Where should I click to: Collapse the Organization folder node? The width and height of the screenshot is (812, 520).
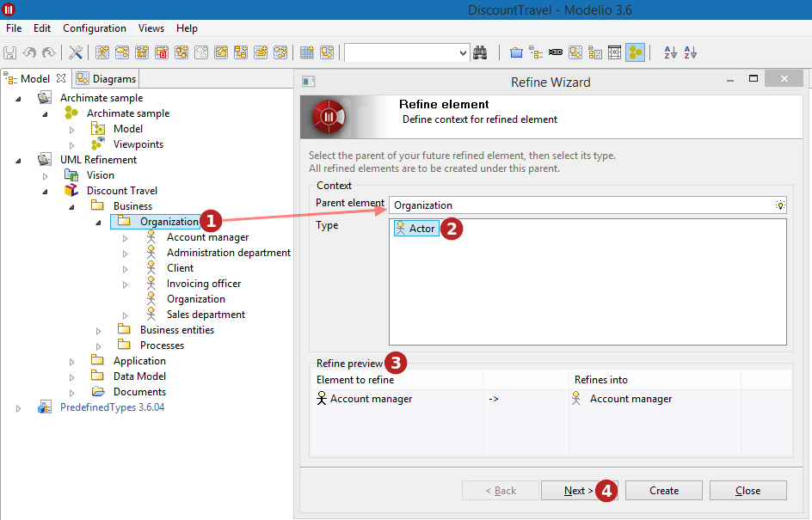98,223
